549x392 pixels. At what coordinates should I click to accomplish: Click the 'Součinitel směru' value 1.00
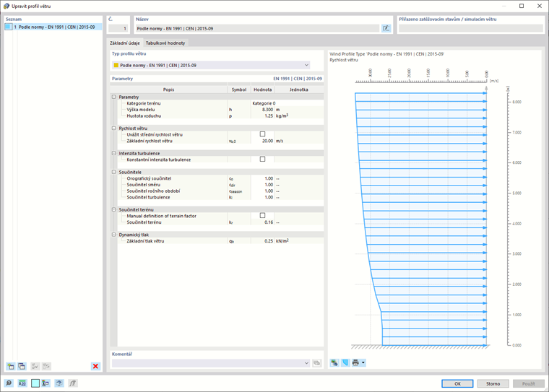pyautogui.click(x=262, y=185)
